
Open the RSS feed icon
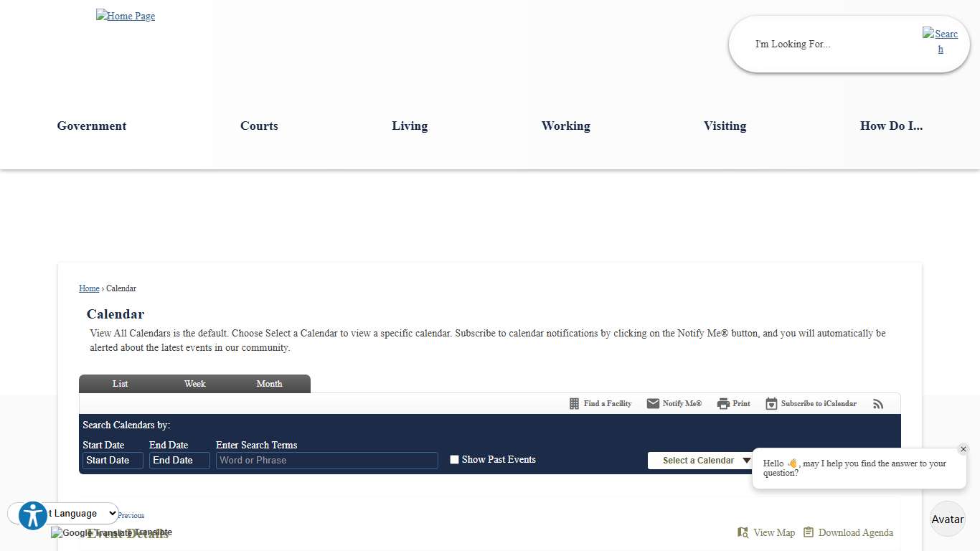point(878,404)
